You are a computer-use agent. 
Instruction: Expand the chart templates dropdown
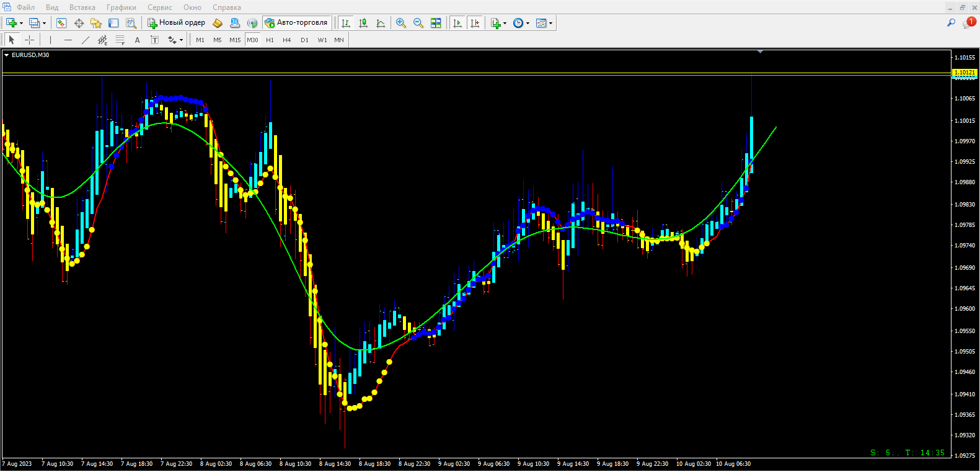(550, 24)
